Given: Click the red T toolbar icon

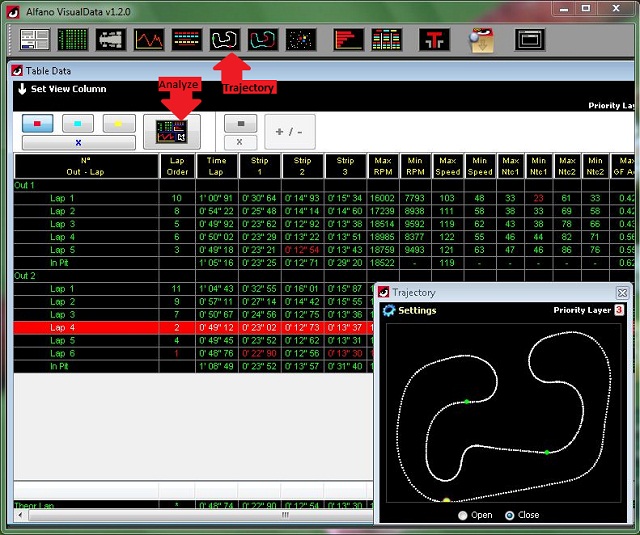Looking at the screenshot, I should (434, 40).
